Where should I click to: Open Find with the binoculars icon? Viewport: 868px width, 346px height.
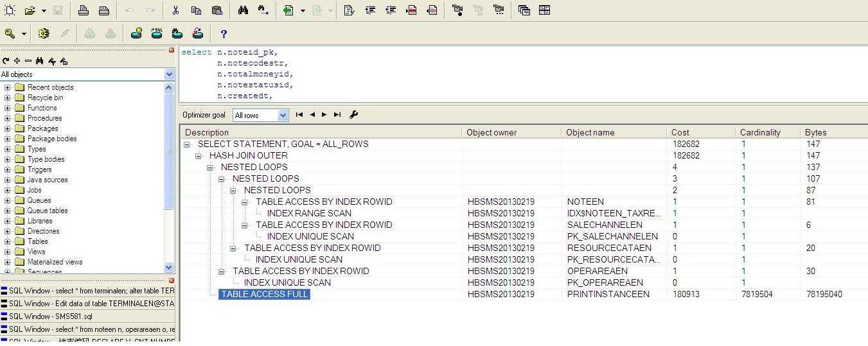pos(243,10)
